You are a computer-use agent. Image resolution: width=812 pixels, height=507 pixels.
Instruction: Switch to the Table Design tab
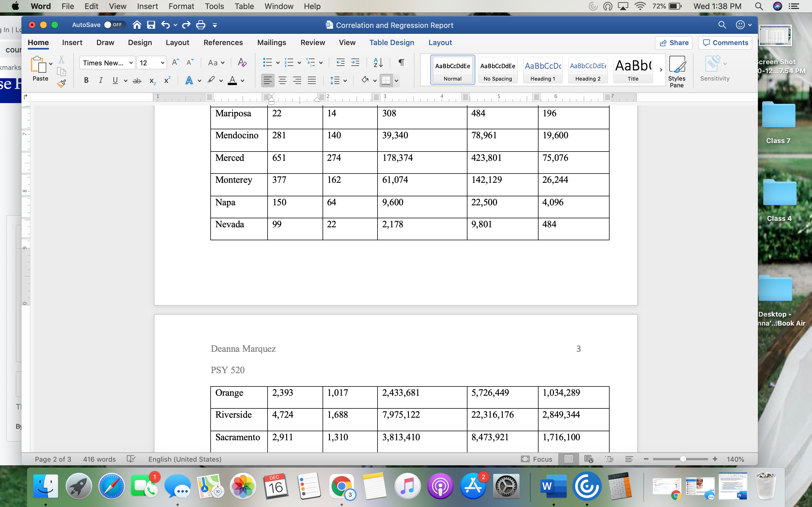[x=392, y=43]
